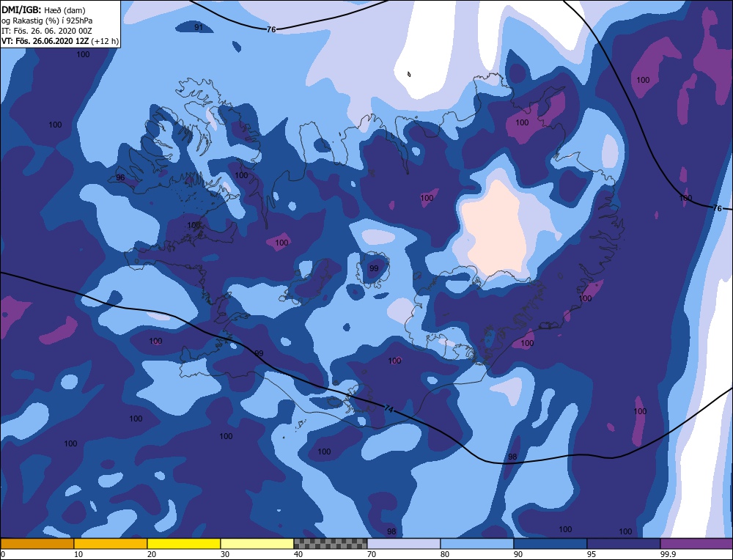Click the orange 0-10 legend color swatch
Image resolution: width=733 pixels, height=560 pixels.
37,543
